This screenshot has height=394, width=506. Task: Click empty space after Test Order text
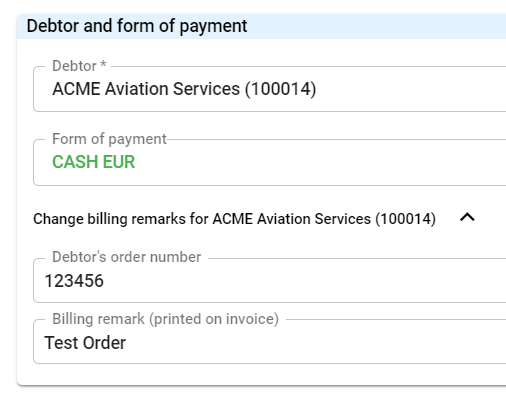(x=313, y=343)
